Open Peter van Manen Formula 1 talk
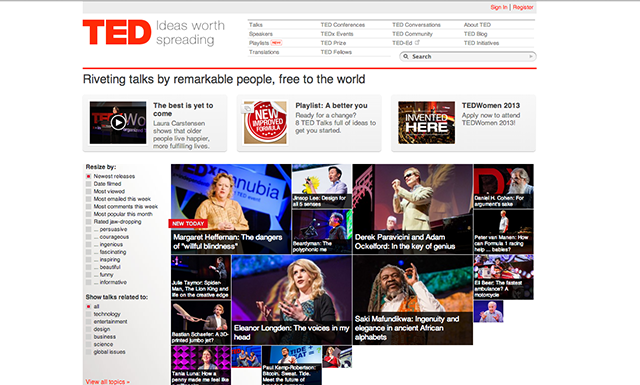640x385 pixels. (x=504, y=232)
